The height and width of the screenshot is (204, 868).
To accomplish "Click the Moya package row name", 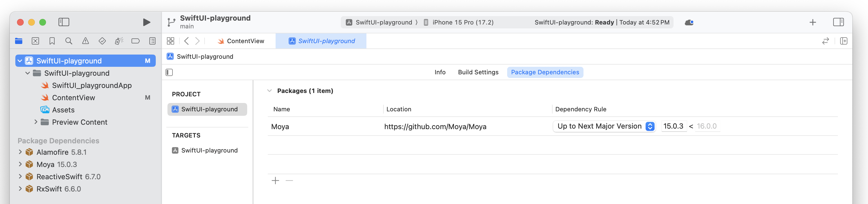I will tap(280, 127).
